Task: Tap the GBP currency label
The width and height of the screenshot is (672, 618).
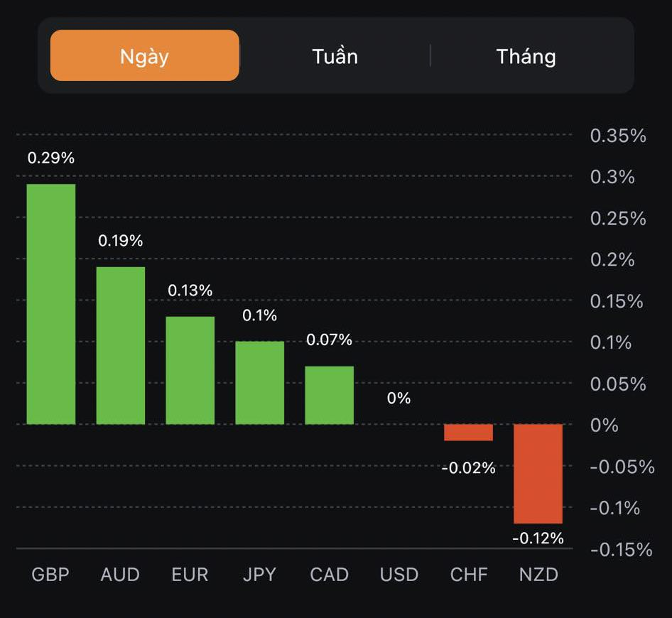Action: click(51, 575)
